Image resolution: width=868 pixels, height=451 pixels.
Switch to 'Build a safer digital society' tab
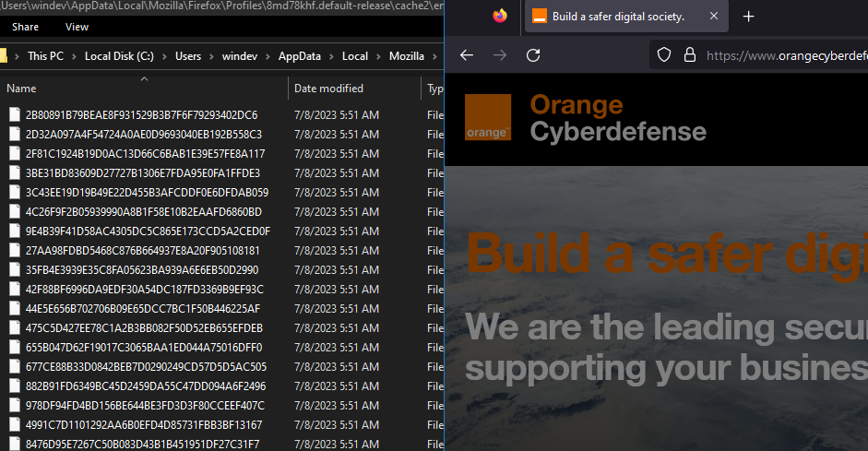618,17
